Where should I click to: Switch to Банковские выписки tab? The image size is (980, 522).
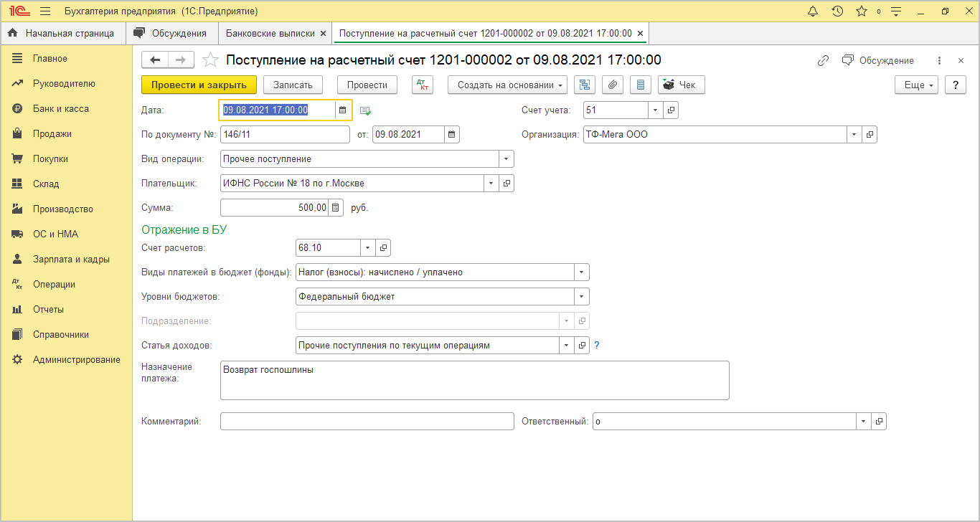point(270,33)
